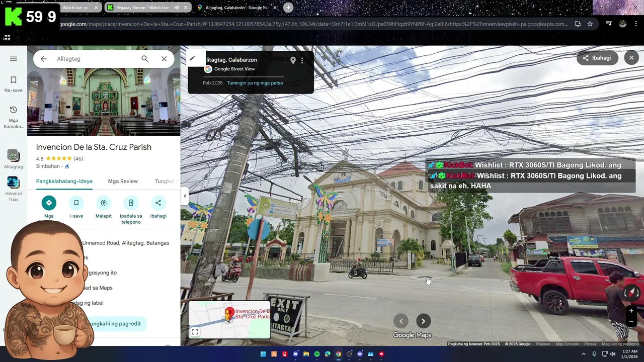Clear the Alitagtag search with X
Image resolution: width=644 pixels, height=362 pixels.
[x=164, y=59]
